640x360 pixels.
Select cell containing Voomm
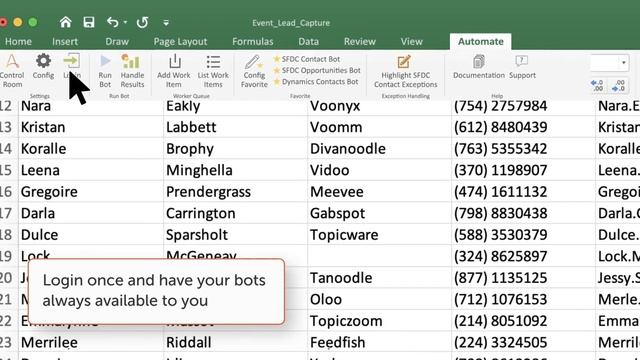pyautogui.click(x=380, y=127)
